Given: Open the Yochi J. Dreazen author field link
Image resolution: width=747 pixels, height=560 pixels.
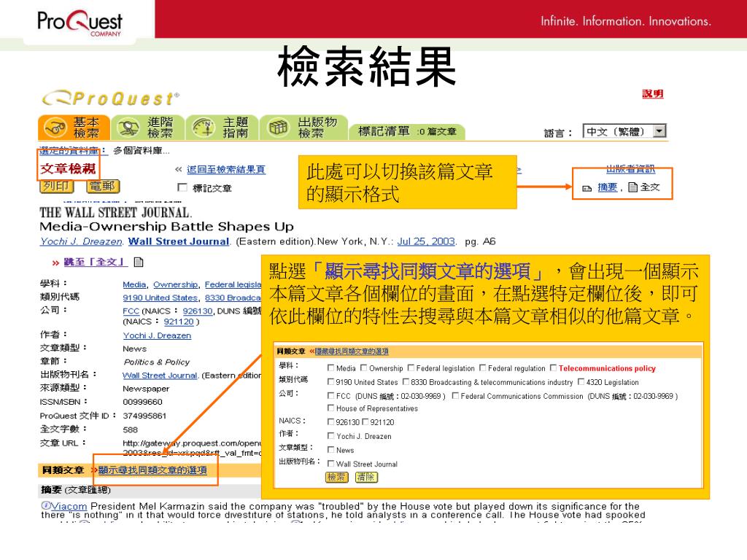Looking at the screenshot, I should [x=157, y=335].
